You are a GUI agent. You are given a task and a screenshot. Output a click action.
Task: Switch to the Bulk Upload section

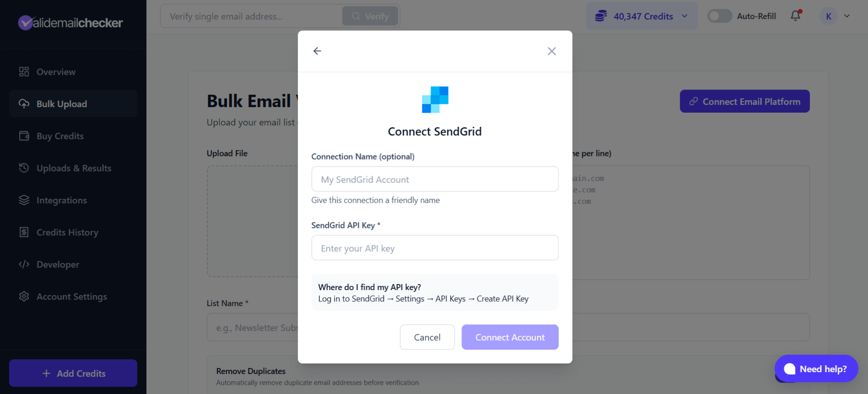[62, 104]
